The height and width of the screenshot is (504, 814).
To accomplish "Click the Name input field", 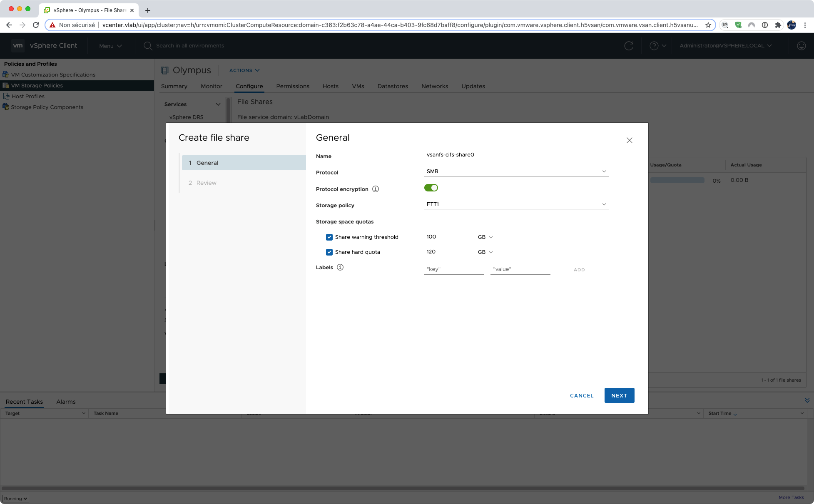I will (516, 155).
